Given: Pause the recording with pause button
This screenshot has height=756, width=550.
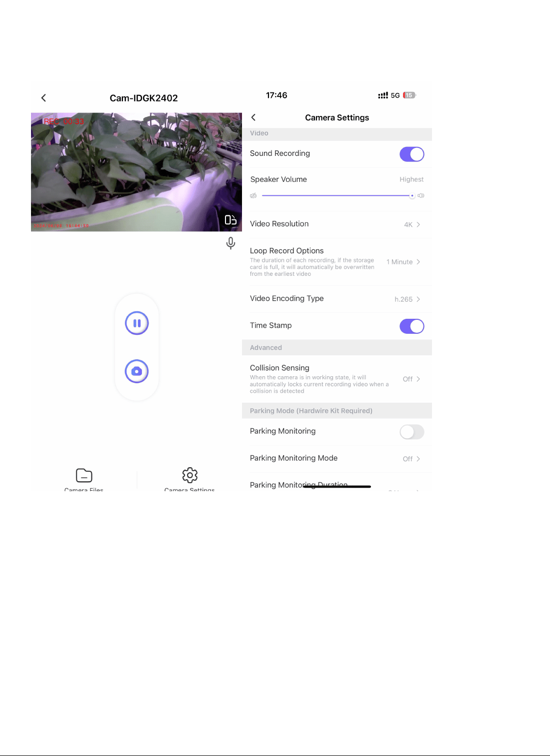Looking at the screenshot, I should pos(137,323).
